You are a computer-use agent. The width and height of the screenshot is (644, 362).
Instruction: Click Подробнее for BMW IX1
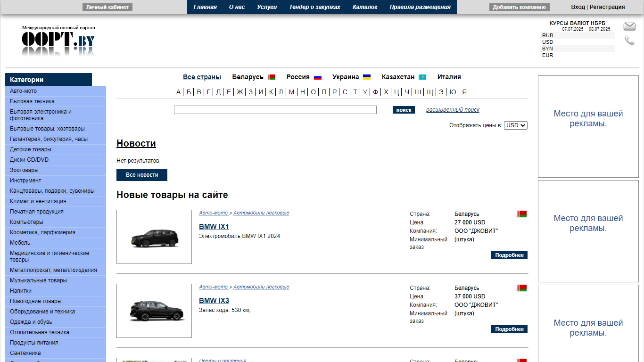click(x=509, y=255)
